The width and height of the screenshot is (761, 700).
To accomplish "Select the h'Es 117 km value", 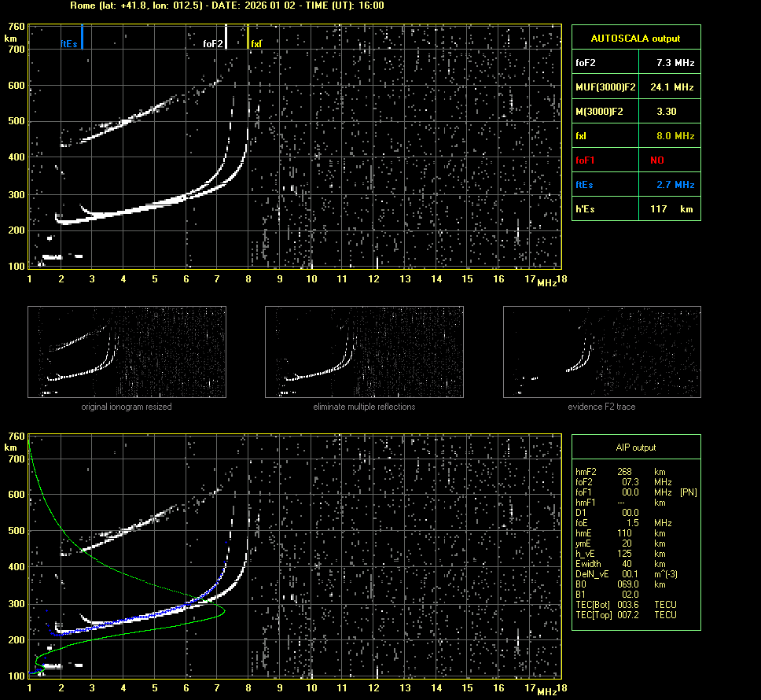I will coord(667,209).
